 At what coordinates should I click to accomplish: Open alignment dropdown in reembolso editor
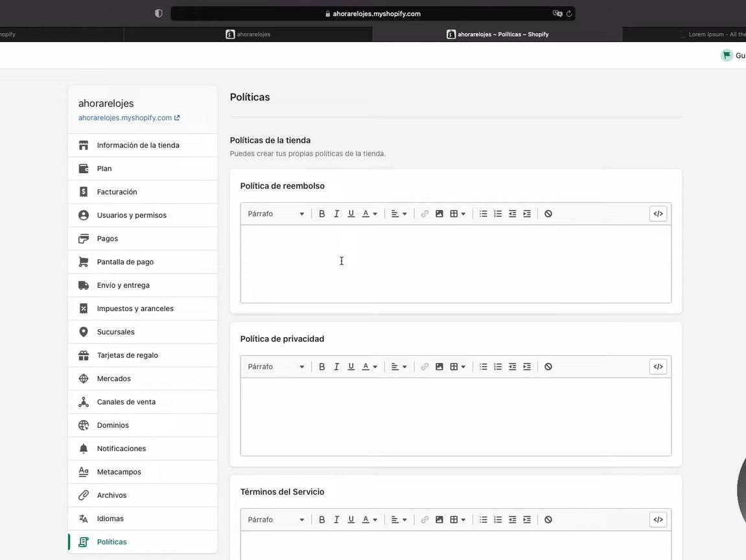point(399,214)
